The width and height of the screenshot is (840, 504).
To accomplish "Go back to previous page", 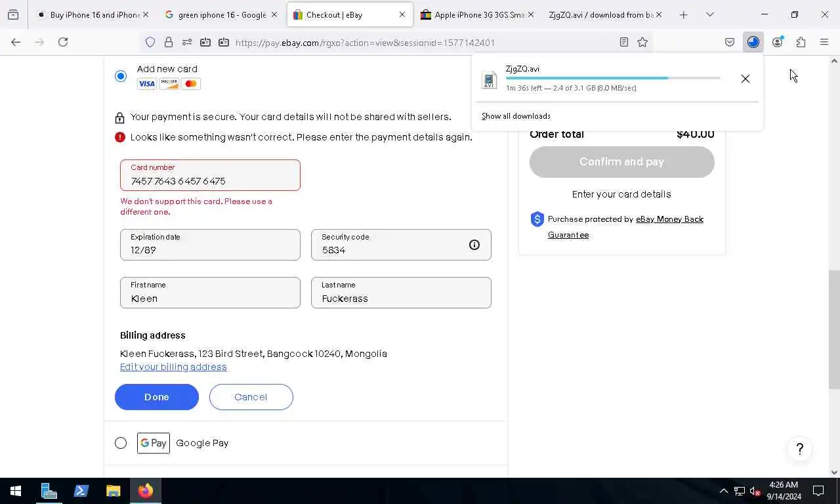I will tap(16, 42).
